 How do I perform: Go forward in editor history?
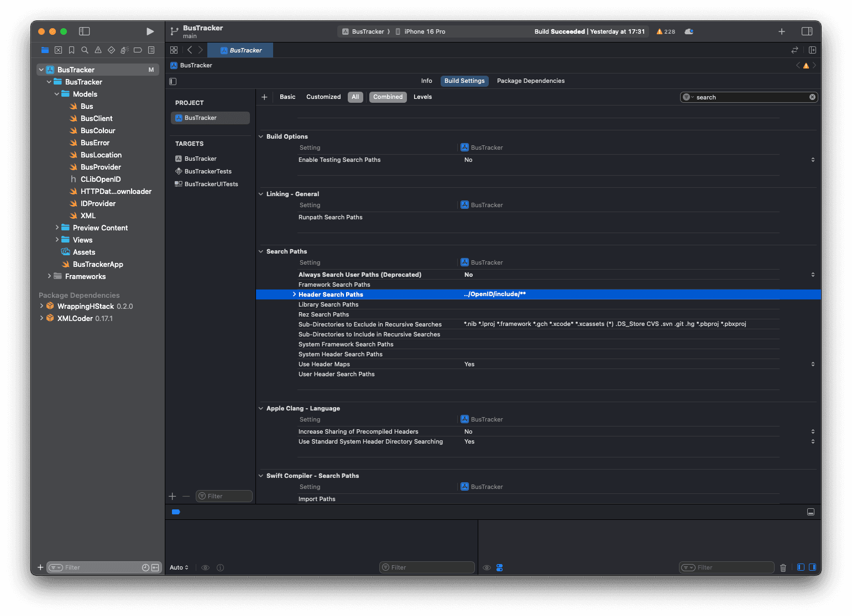pyautogui.click(x=200, y=50)
